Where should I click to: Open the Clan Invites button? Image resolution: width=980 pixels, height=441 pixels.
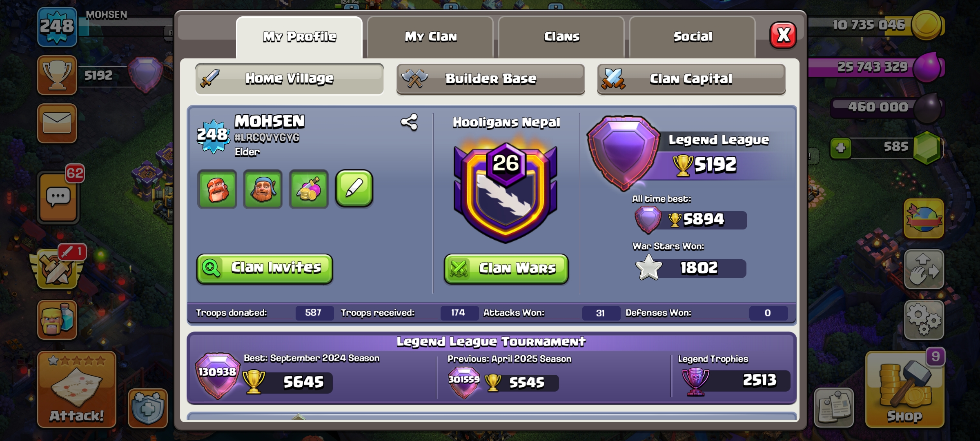point(265,268)
